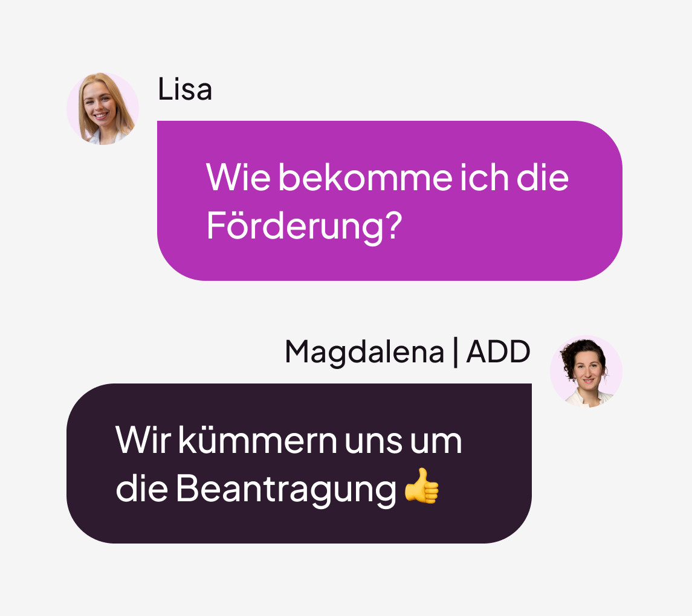Viewport: 692px width, 616px height.
Task: Select the word Beantragung in the reply
Action: tap(286, 489)
